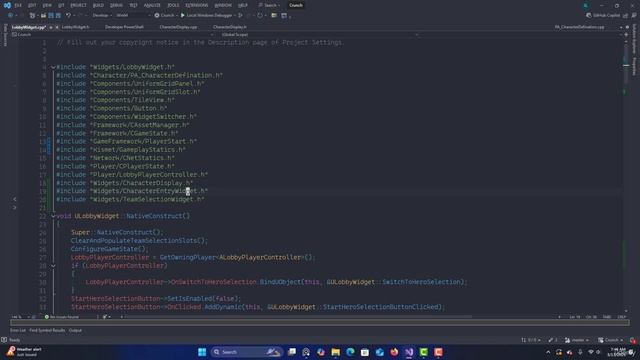640x360 pixels.
Task: Click the Undo toolbar icon
Action: 68,15
